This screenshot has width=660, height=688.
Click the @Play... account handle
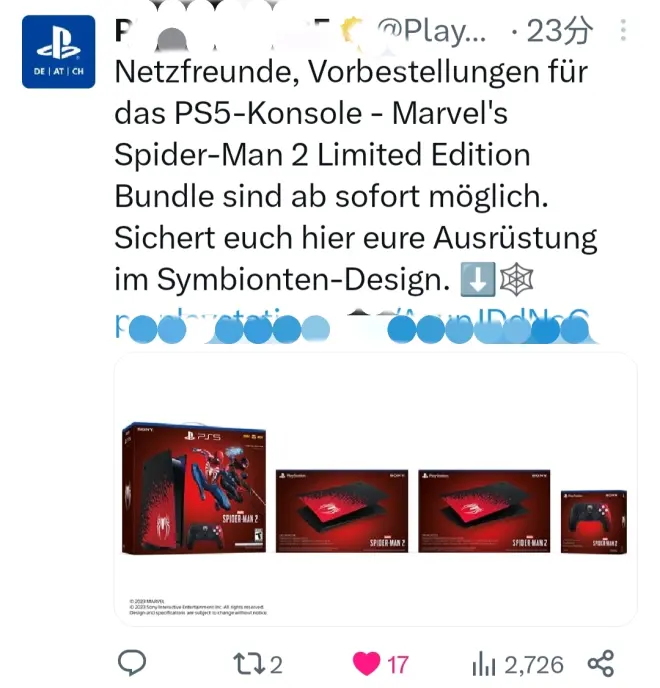tap(432, 31)
